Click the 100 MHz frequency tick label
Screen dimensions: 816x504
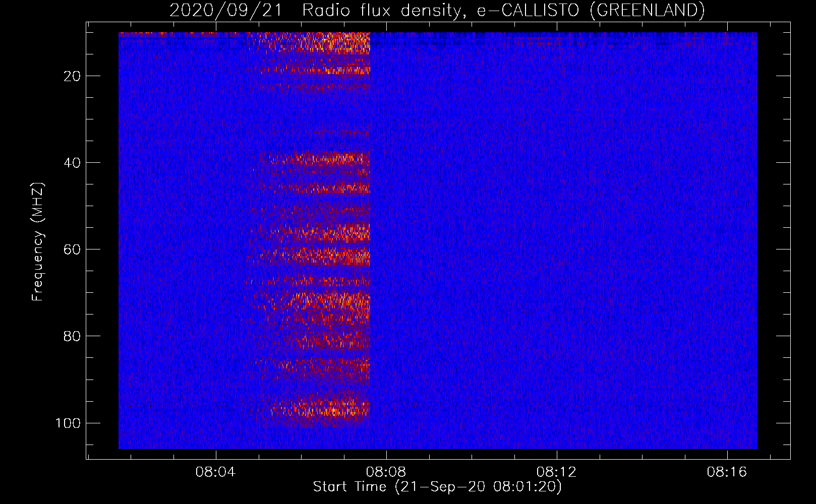[x=68, y=423]
